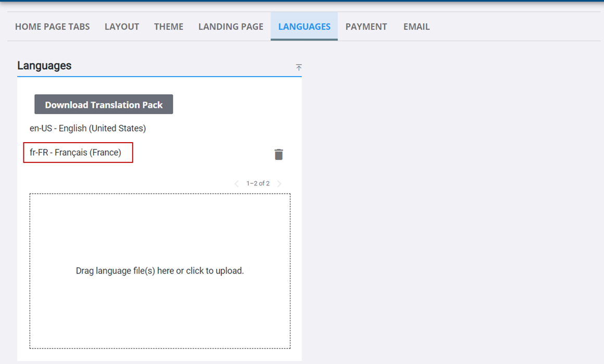Switch to the PAYMENT tab
This screenshot has height=364, width=604.
click(366, 26)
